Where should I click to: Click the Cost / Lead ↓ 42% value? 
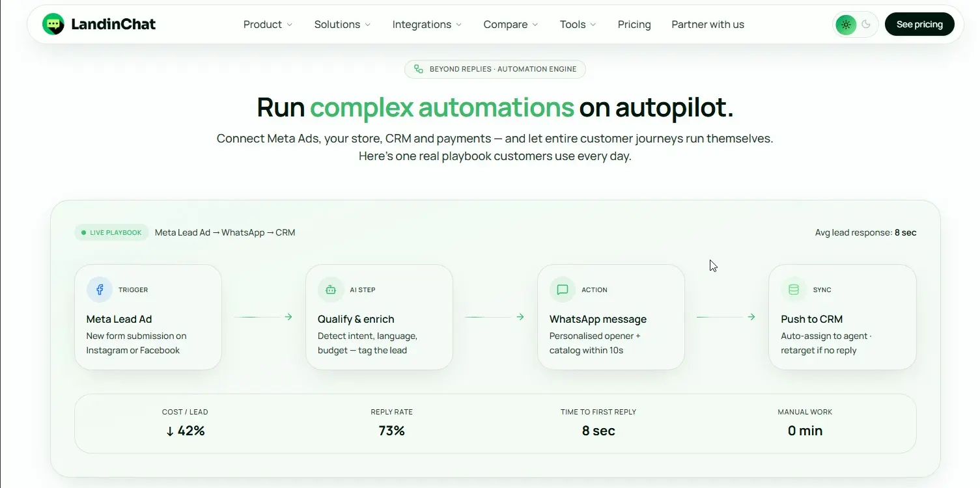(x=185, y=431)
